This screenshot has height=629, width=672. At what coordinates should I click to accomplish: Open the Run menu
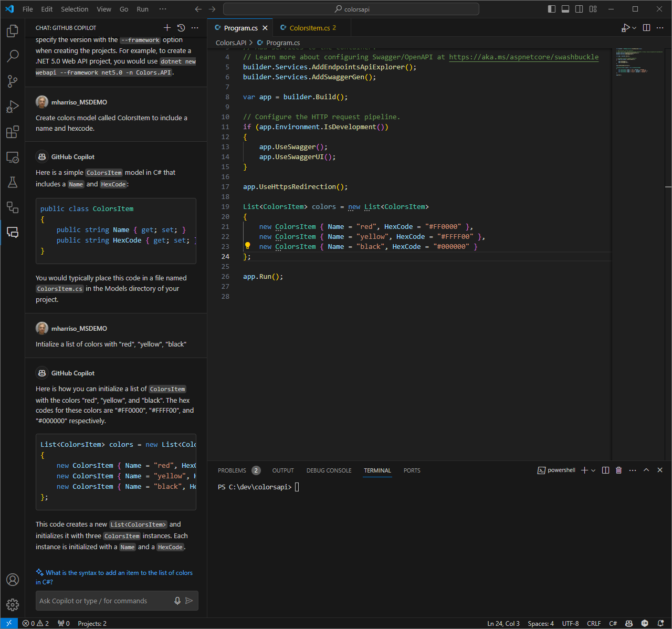142,9
